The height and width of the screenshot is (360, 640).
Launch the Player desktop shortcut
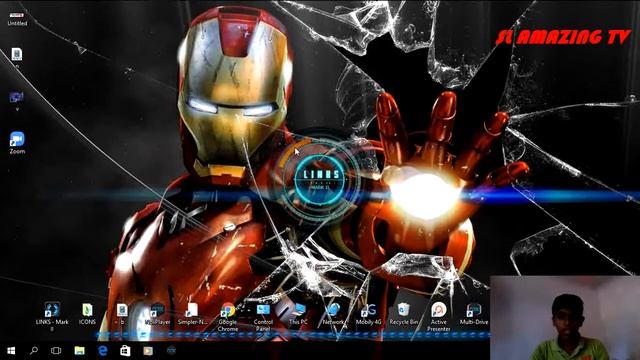click(157, 313)
